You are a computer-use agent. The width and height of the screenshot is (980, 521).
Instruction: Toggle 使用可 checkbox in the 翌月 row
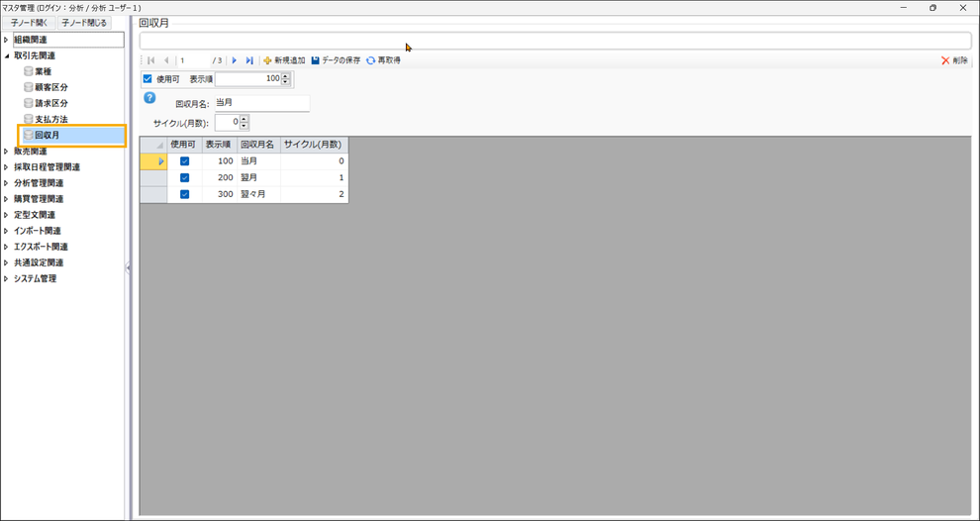click(x=184, y=177)
